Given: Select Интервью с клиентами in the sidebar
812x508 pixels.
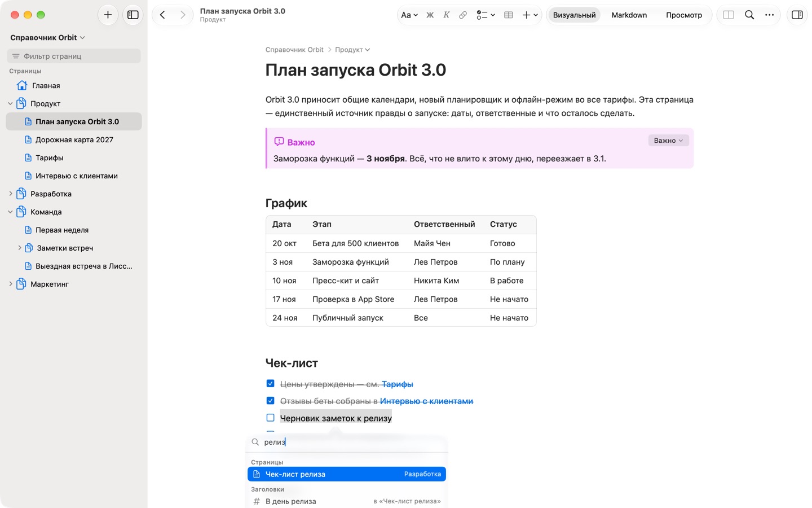Looking at the screenshot, I should pos(74,176).
